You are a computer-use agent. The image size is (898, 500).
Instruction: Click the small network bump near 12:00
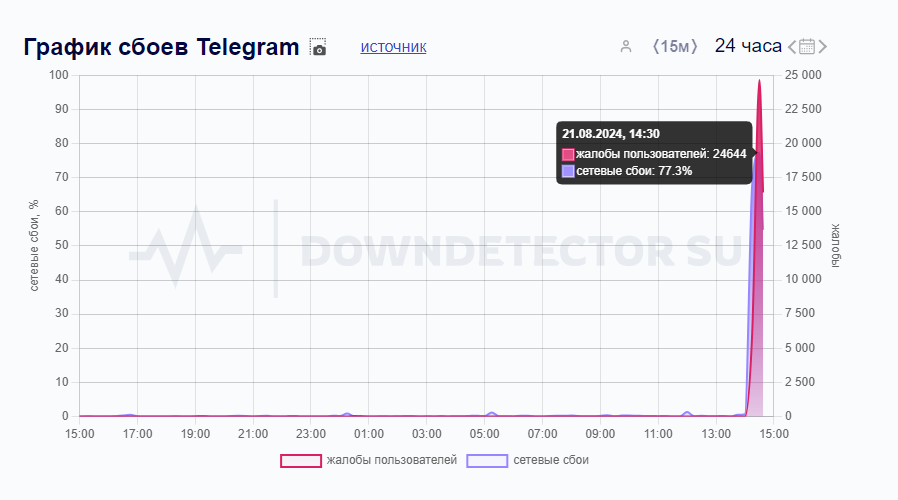(687, 414)
